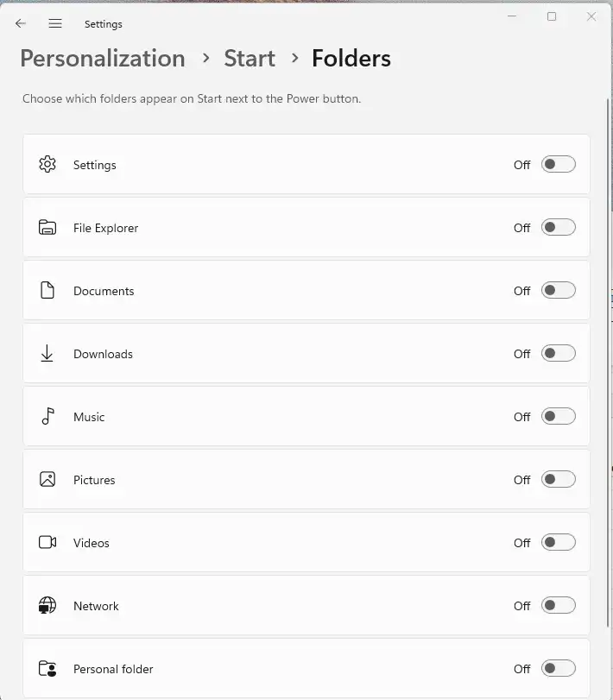Click the File Explorer folder icon

(47, 228)
